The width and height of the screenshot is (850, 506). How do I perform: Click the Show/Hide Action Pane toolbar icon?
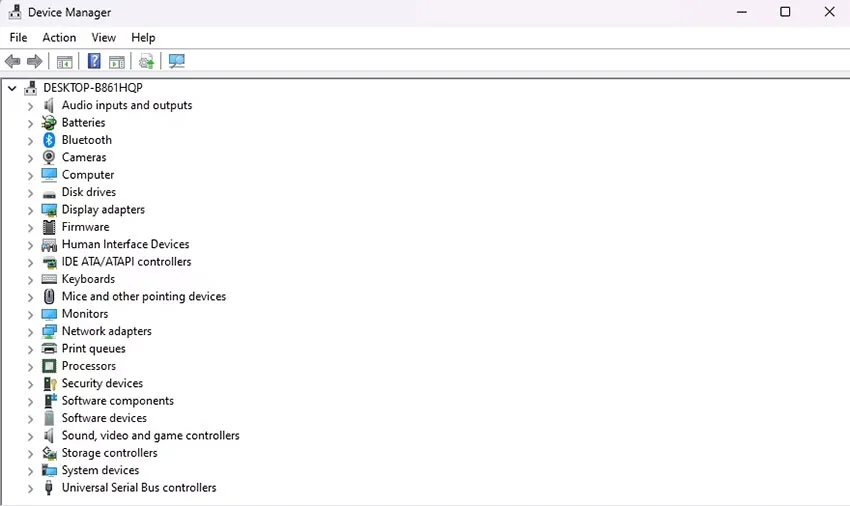pos(117,62)
